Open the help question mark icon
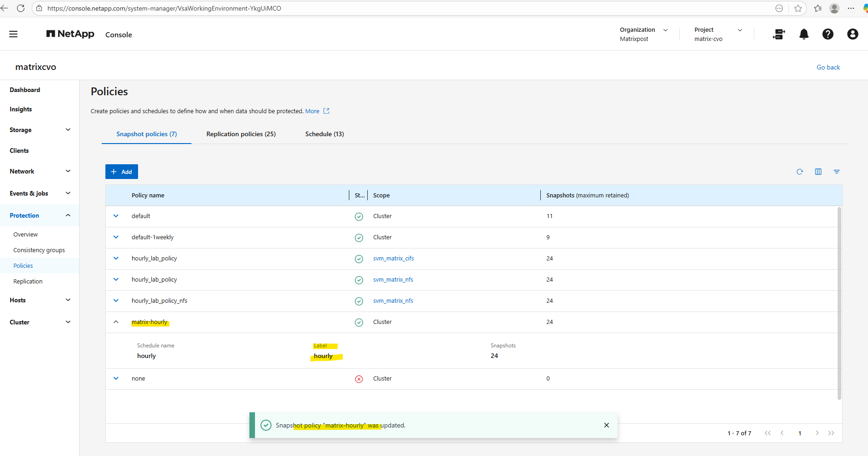 [x=827, y=34]
